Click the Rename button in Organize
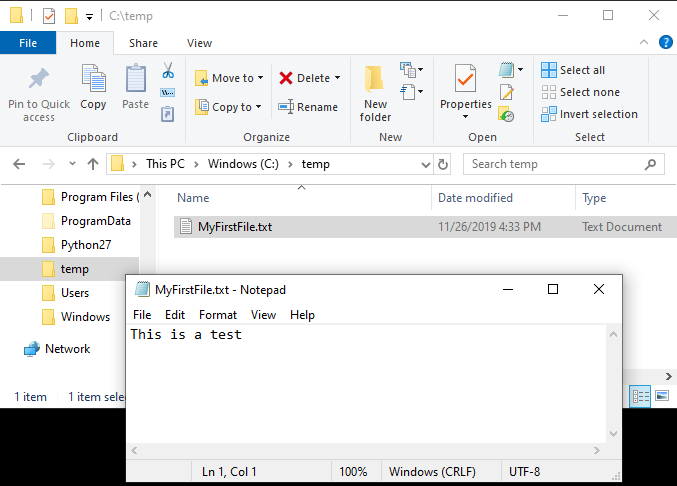Screen dimensions: 677x486 (308, 107)
